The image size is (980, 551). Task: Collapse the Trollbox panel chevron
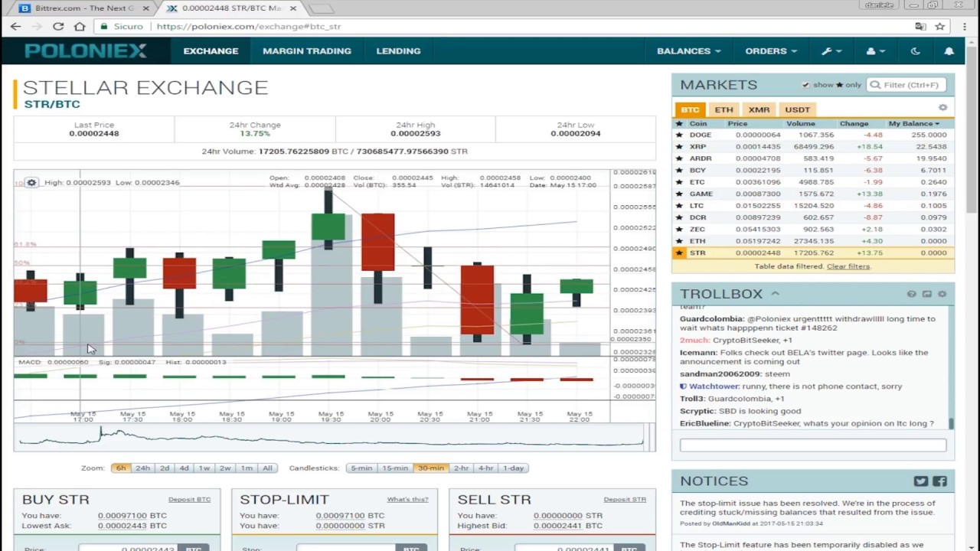click(775, 294)
